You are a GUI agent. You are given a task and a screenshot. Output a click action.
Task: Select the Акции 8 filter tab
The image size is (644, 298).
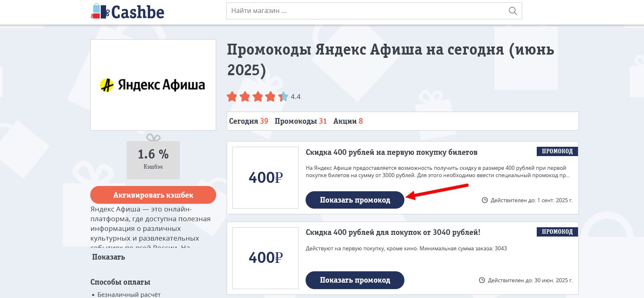(x=348, y=121)
